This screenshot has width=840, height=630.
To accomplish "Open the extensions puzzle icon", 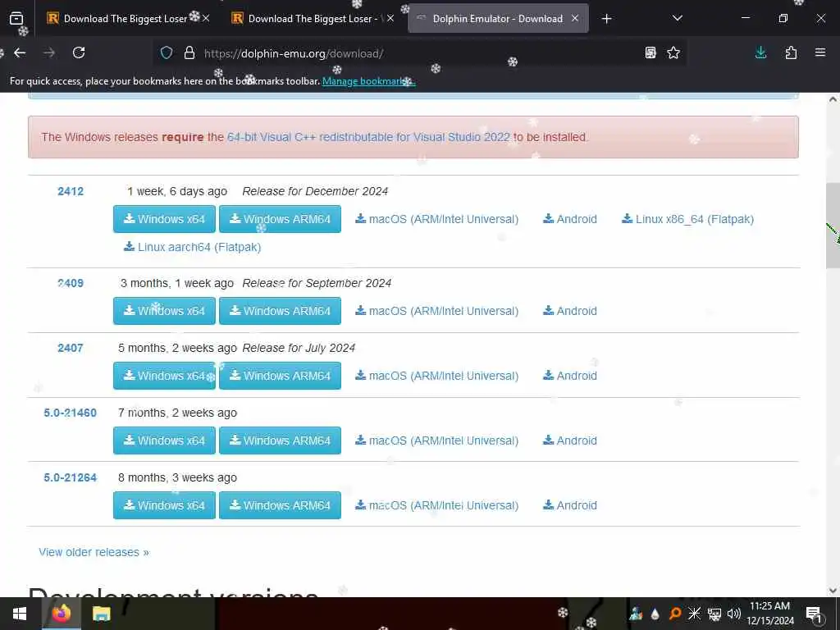I will pyautogui.click(x=791, y=52).
